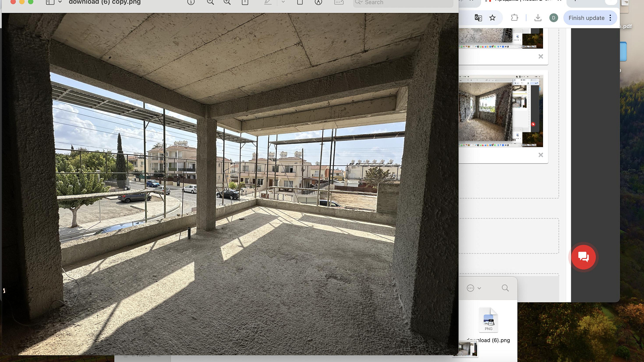Image resolution: width=644 pixels, height=362 pixels.
Task: Show Chrome downloads list
Action: coord(538,18)
